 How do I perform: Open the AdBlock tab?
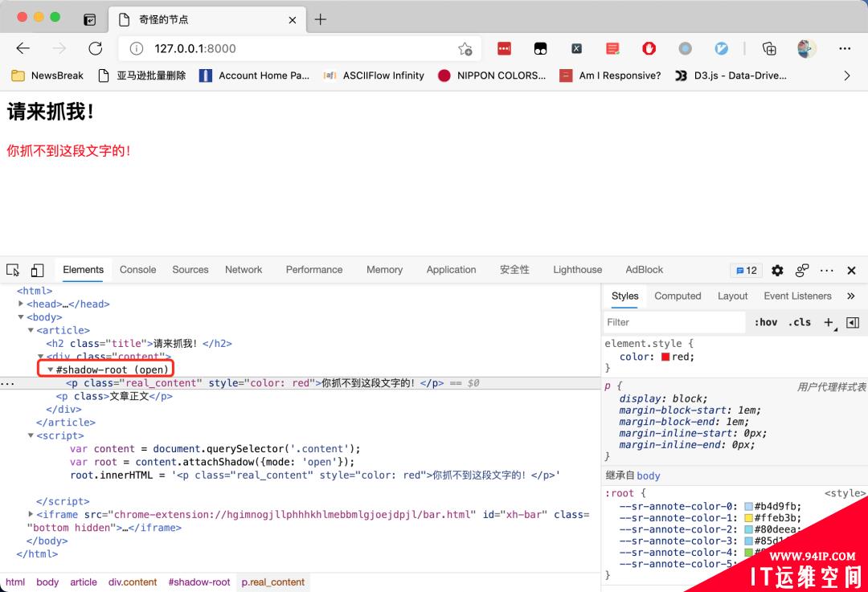tap(645, 270)
